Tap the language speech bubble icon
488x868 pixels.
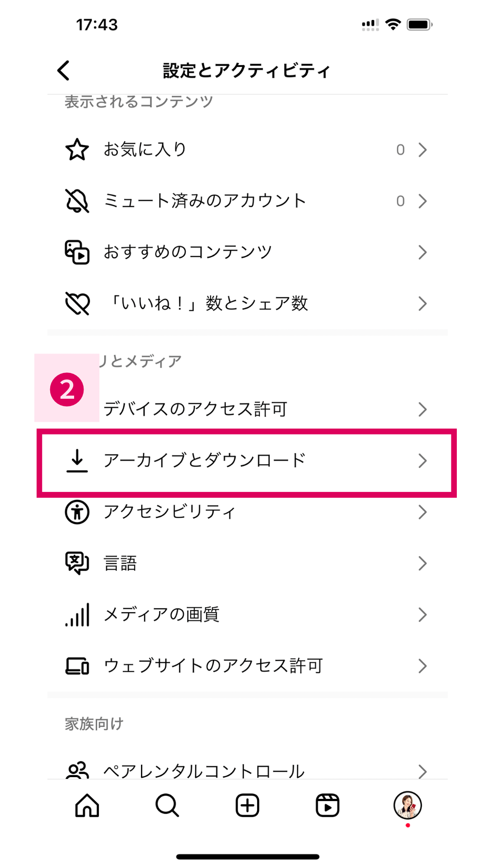pos(77,563)
